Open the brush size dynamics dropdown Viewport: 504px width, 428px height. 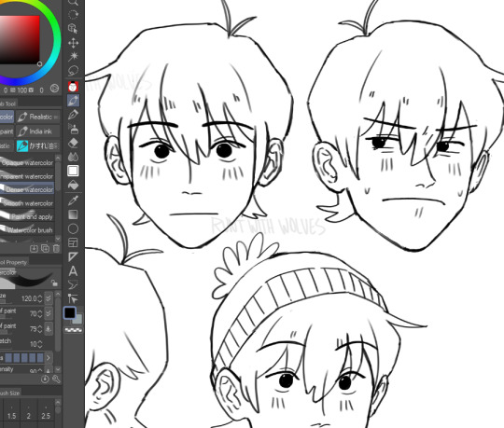pyautogui.click(x=49, y=298)
